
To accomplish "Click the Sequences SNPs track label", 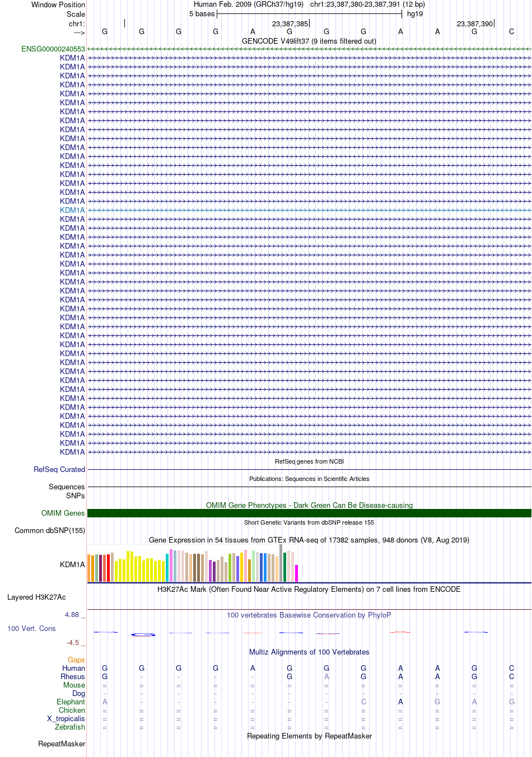I will 67,492.
